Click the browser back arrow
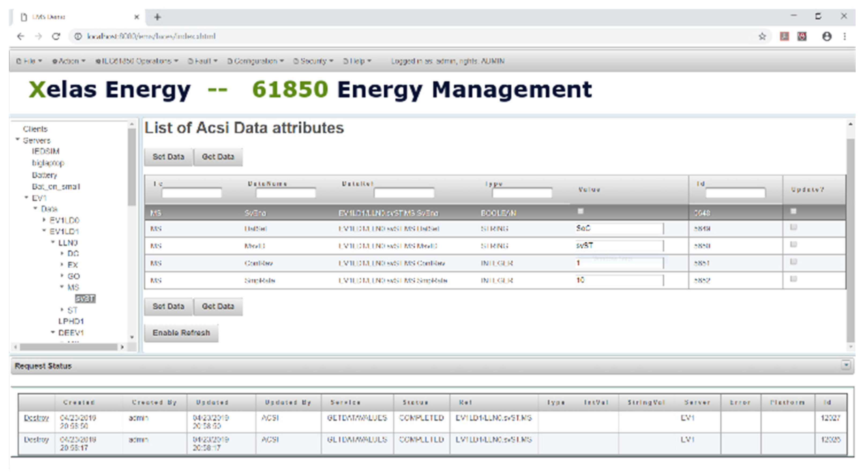This screenshot has width=868, height=475. click(x=21, y=36)
